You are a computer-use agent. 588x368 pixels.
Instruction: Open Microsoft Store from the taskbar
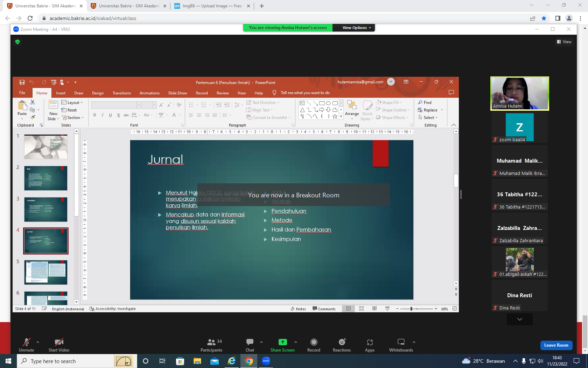pyautogui.click(x=180, y=361)
